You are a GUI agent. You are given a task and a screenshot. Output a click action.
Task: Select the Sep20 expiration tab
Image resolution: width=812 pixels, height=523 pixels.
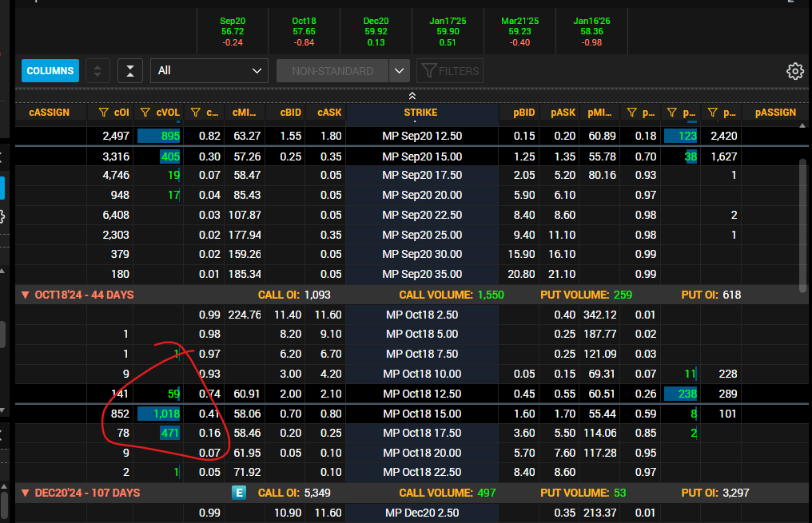pyautogui.click(x=233, y=32)
